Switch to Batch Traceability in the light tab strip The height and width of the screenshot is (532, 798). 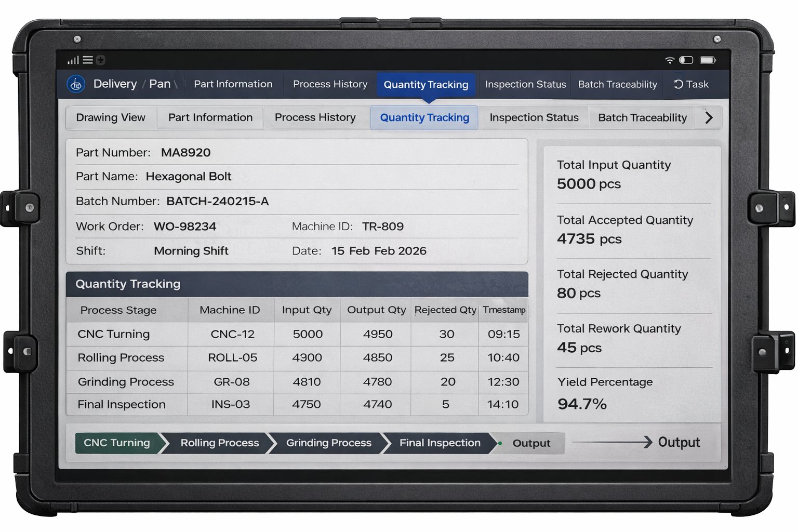(x=643, y=117)
